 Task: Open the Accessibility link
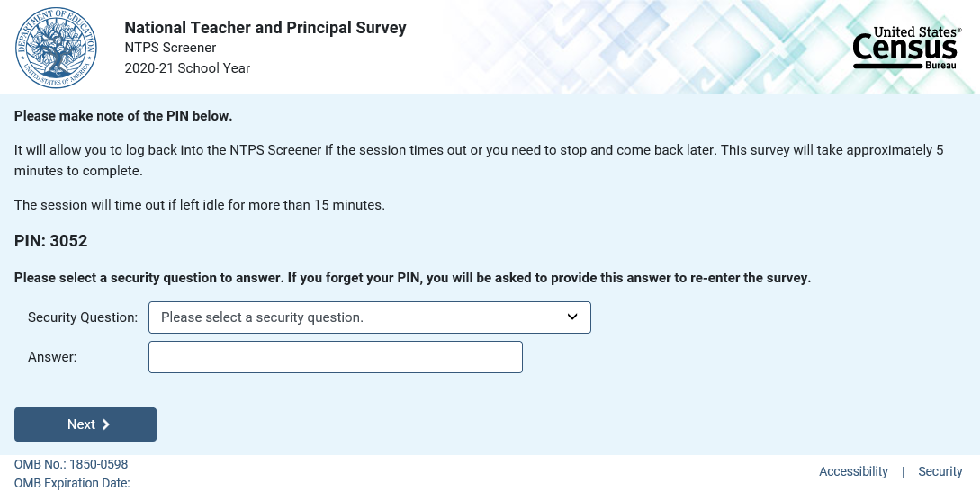click(853, 471)
